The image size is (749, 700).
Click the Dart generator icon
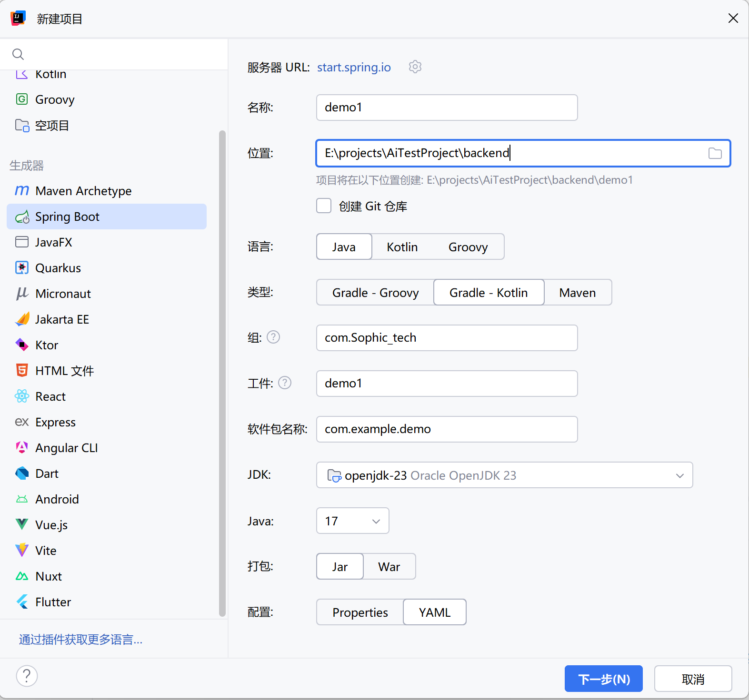pos(22,473)
